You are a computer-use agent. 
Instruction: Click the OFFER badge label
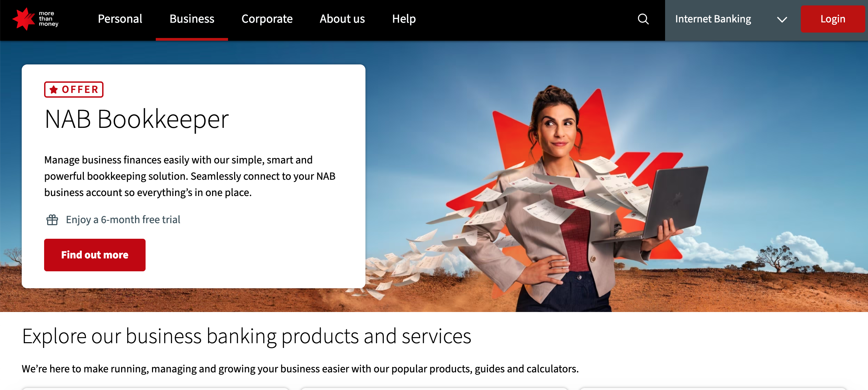click(74, 90)
